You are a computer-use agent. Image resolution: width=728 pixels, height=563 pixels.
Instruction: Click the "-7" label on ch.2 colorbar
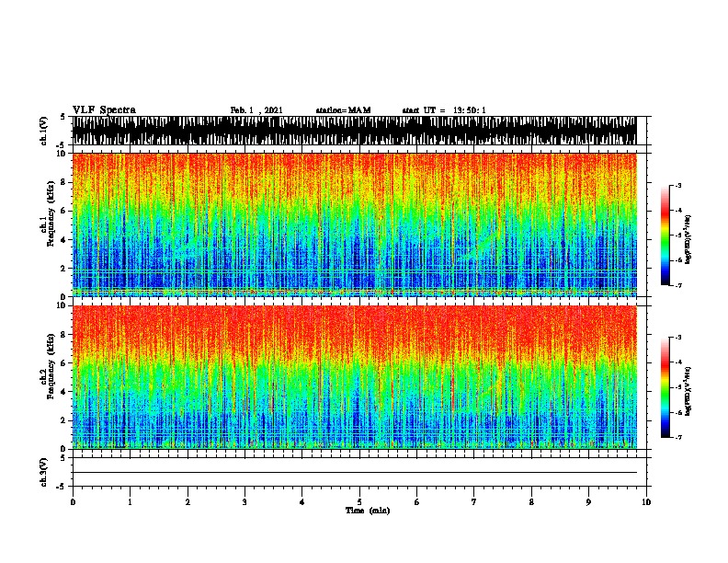[x=678, y=438]
